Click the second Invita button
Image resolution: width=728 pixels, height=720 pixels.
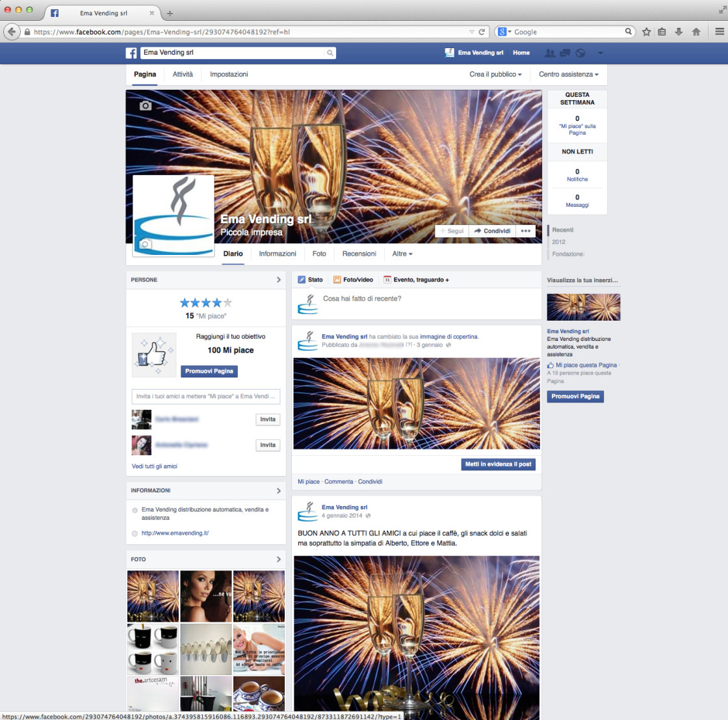(267, 445)
